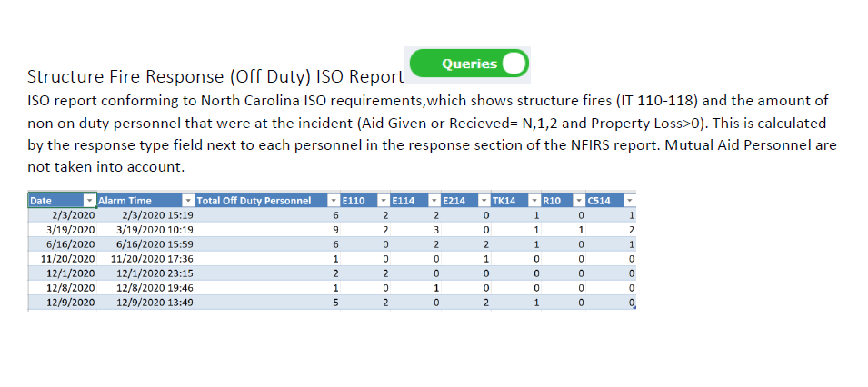Select the Total Off Duty Personnel header
This screenshot has width=868, height=387.
267,201
